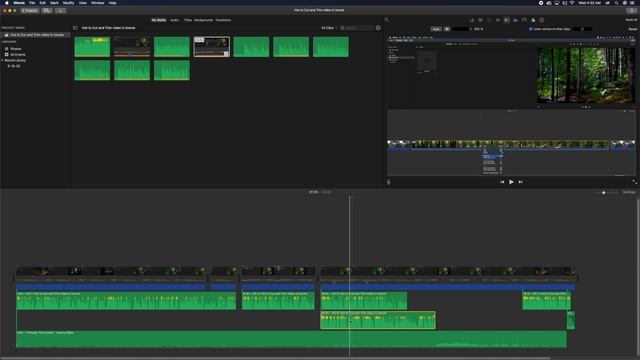Open the timeline Settings button
This screenshot has height=360, width=640.
pos(629,192)
